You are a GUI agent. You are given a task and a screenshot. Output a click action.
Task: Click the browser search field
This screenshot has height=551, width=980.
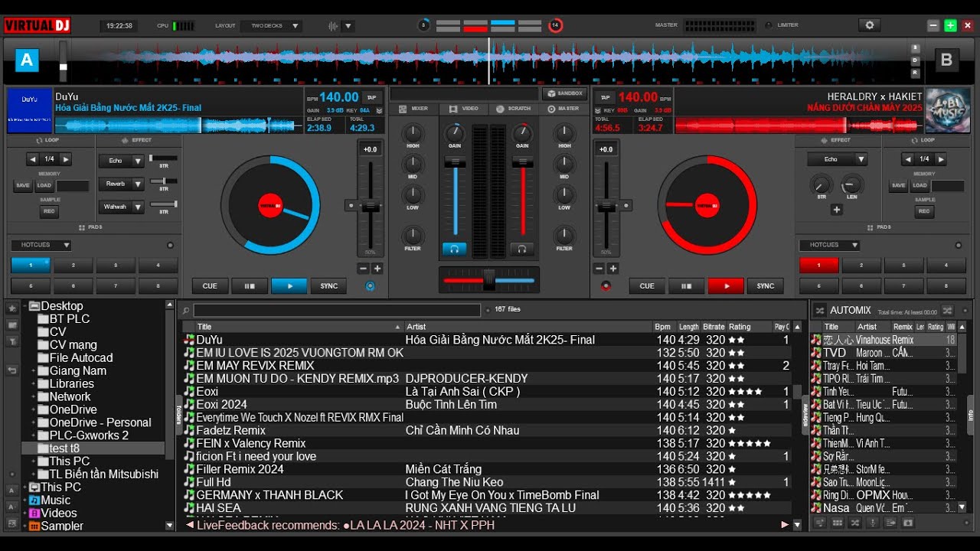(337, 310)
